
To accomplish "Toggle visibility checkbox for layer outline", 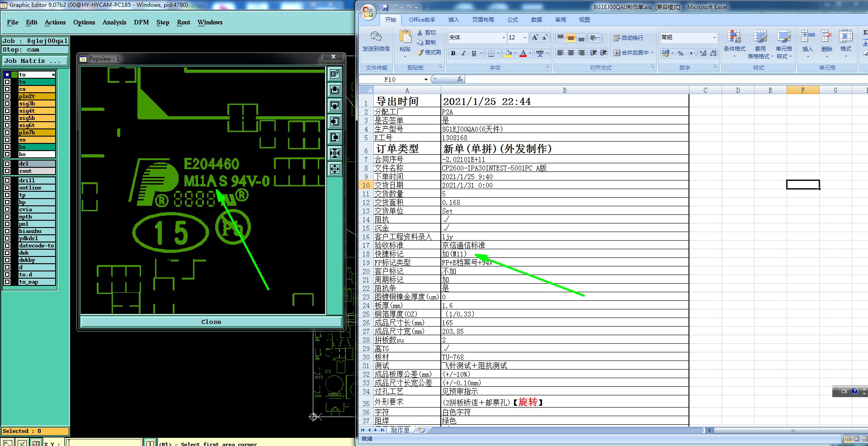I will pyautogui.click(x=7, y=188).
